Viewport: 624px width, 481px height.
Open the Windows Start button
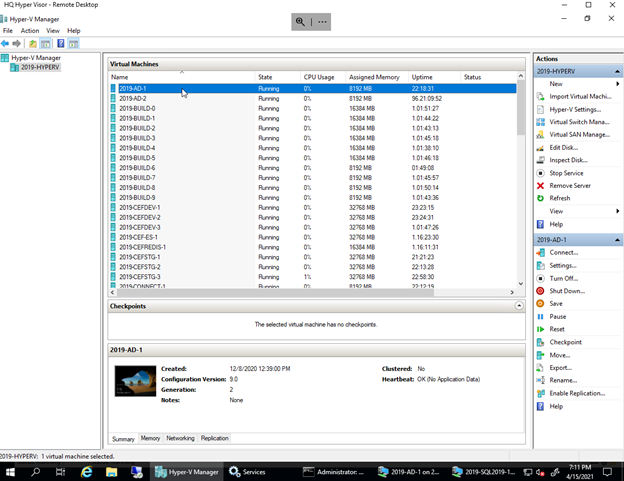point(10,472)
